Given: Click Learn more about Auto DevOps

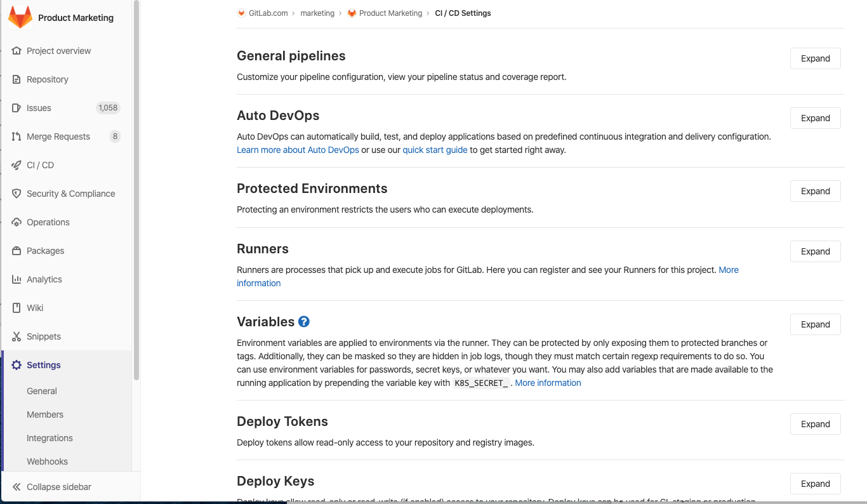Looking at the screenshot, I should [297, 150].
